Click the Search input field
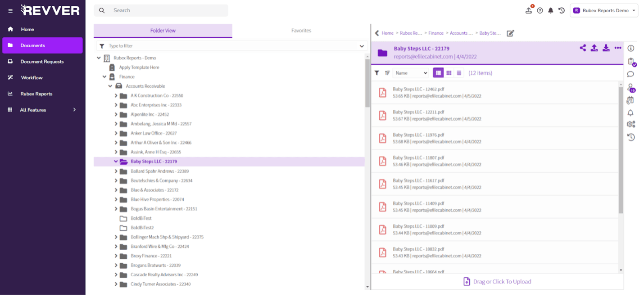Image resolution: width=644 pixels, height=297 pixels. (x=167, y=10)
